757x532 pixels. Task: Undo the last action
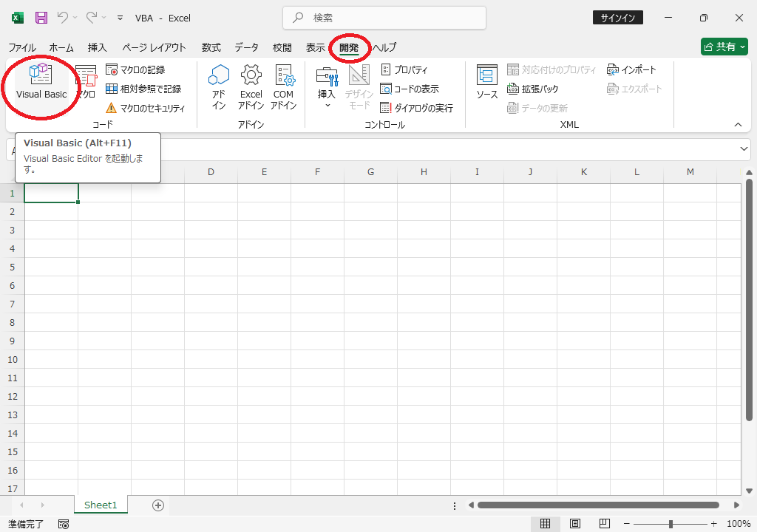pyautogui.click(x=63, y=18)
